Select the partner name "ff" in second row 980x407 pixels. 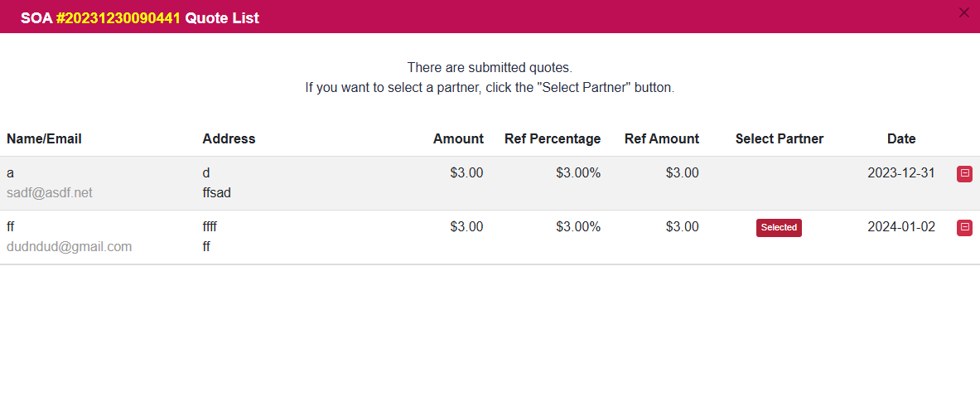click(11, 227)
